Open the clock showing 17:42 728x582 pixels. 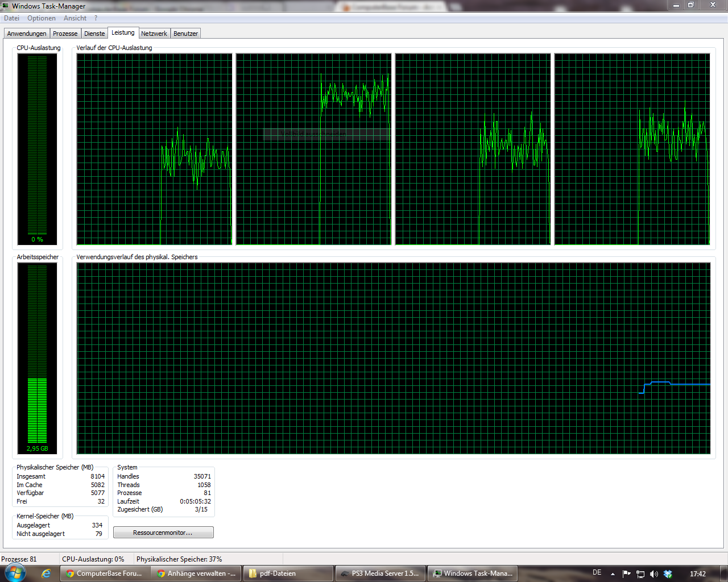point(698,574)
